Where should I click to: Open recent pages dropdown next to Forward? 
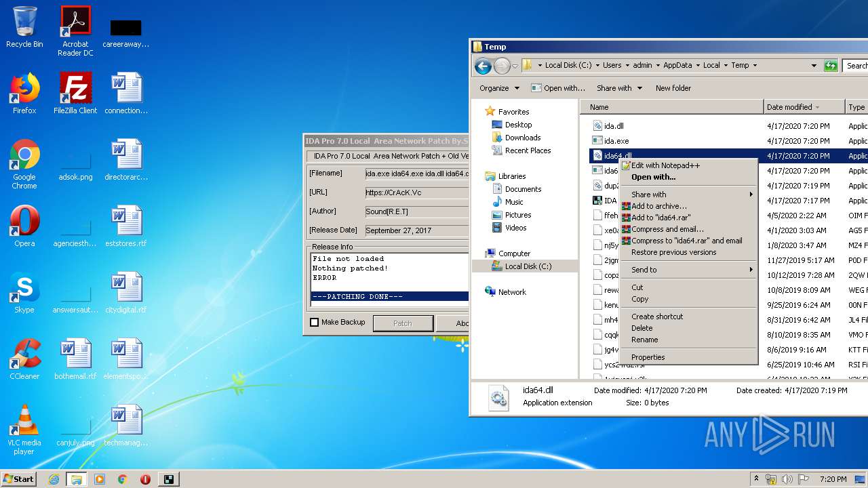click(515, 66)
